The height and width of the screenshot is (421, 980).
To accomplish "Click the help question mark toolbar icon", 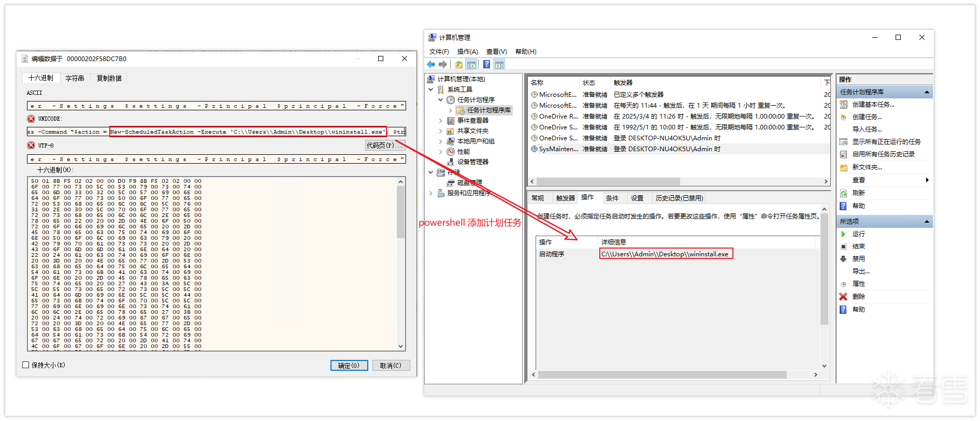I will (x=486, y=65).
